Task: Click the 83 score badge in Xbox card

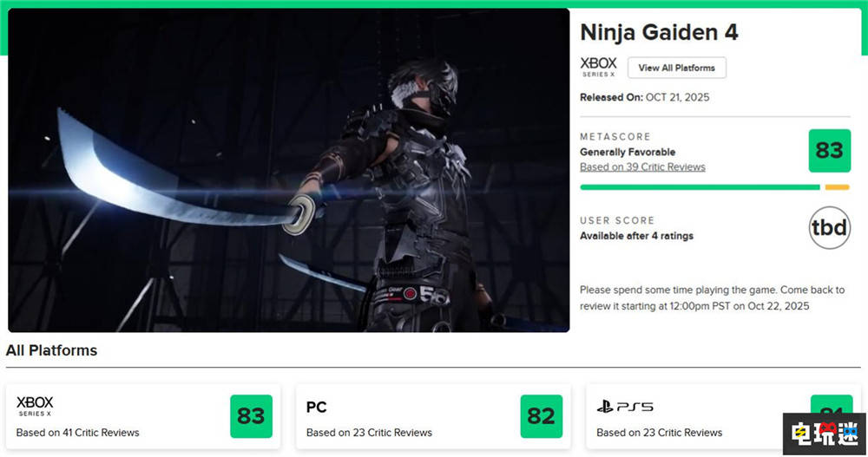Action: [251, 416]
